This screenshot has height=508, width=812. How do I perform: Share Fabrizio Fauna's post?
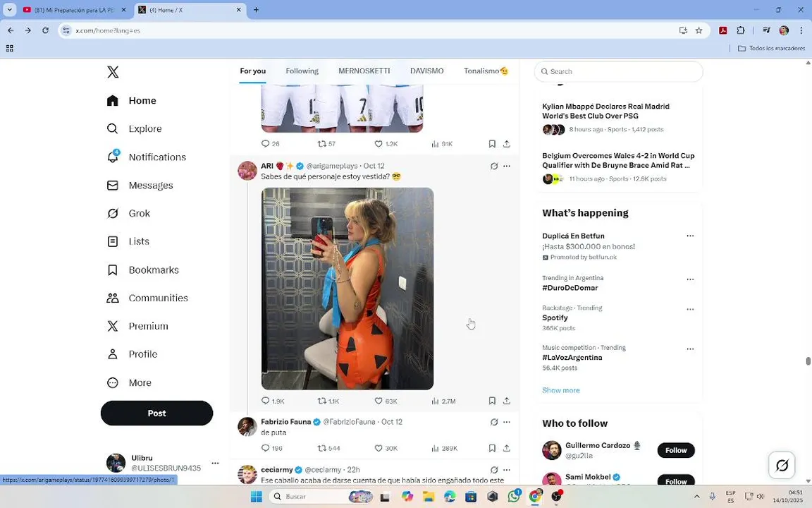(507, 448)
